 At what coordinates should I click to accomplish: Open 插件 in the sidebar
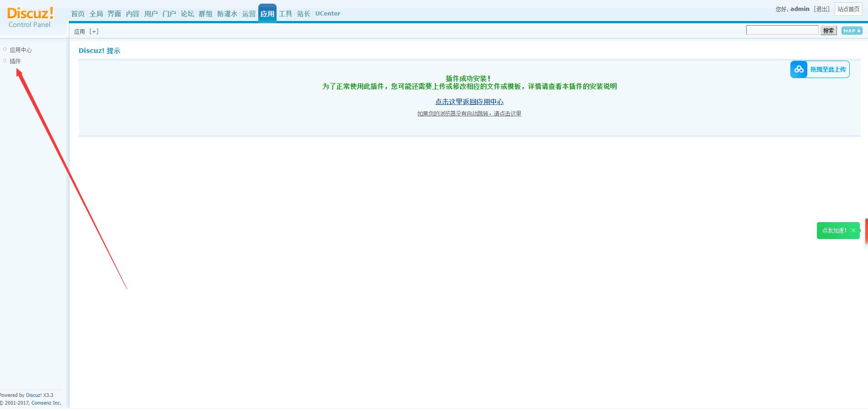coord(16,61)
